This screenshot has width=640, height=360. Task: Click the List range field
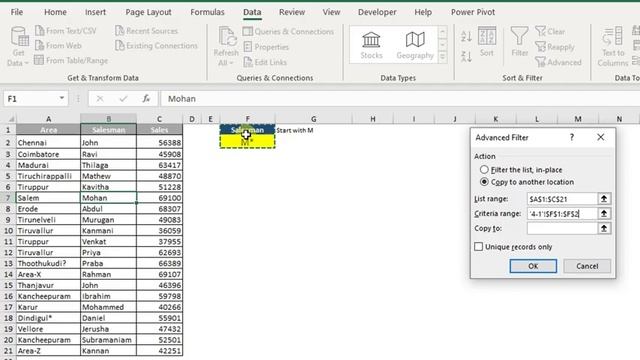pos(562,199)
